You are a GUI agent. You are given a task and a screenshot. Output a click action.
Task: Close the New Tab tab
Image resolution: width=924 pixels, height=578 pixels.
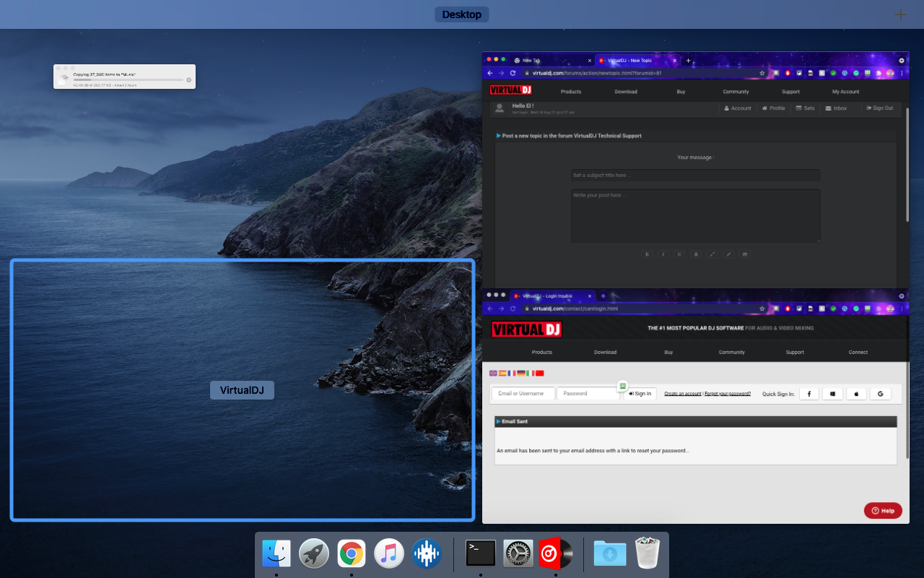tap(589, 61)
